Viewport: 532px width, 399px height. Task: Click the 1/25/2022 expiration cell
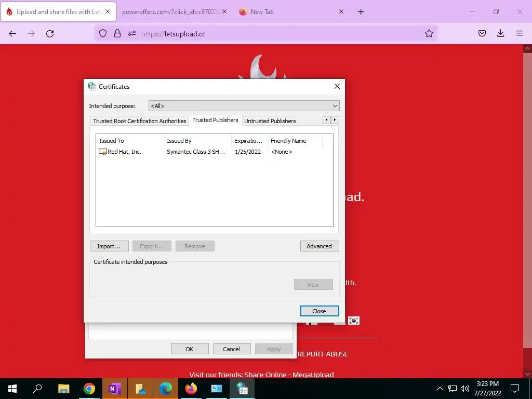point(248,152)
